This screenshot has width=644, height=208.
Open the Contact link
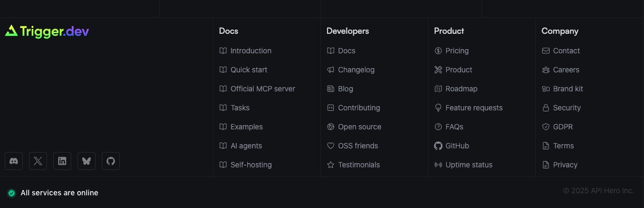pyautogui.click(x=566, y=51)
